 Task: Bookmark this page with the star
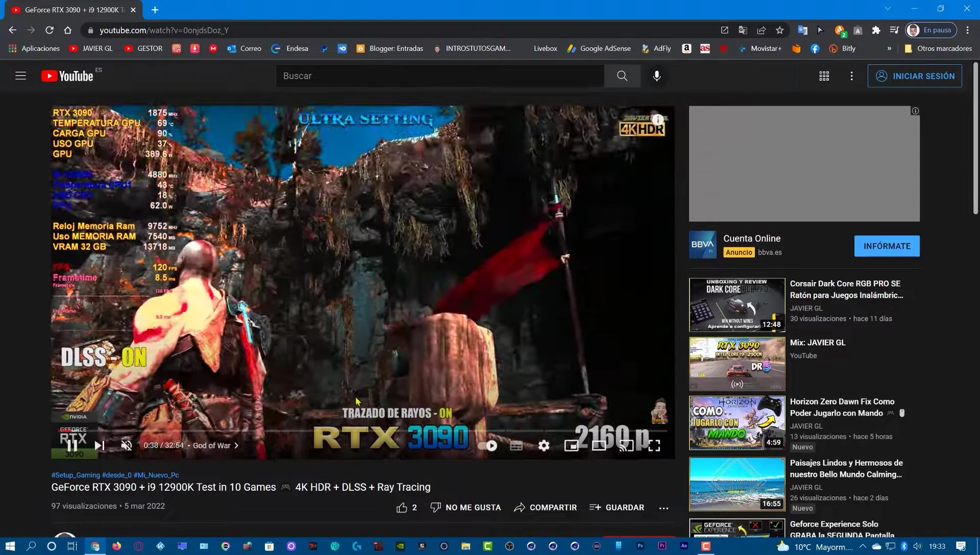[780, 30]
